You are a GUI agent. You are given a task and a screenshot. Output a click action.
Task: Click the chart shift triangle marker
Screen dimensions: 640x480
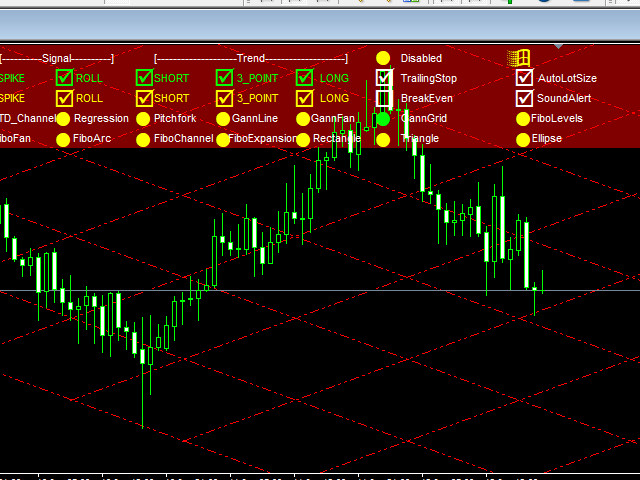558,47
